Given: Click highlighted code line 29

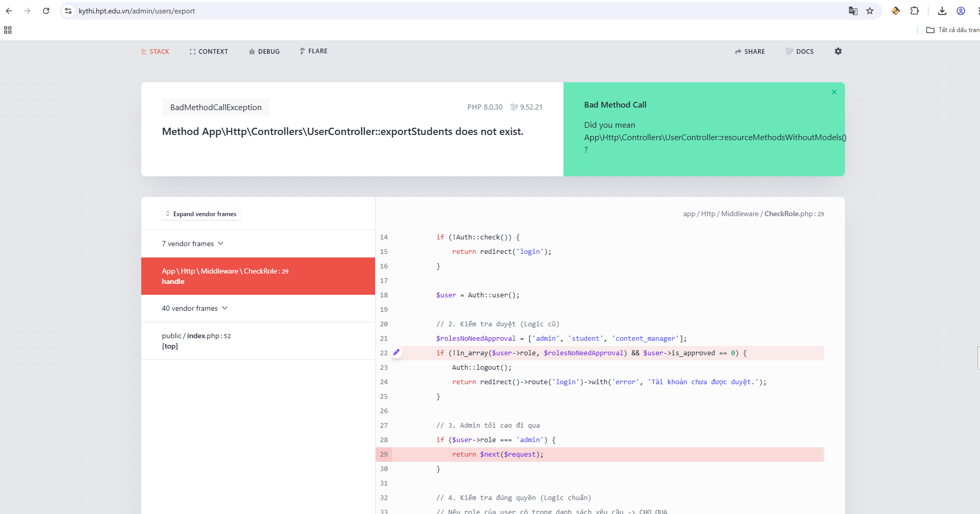Looking at the screenshot, I should 600,455.
